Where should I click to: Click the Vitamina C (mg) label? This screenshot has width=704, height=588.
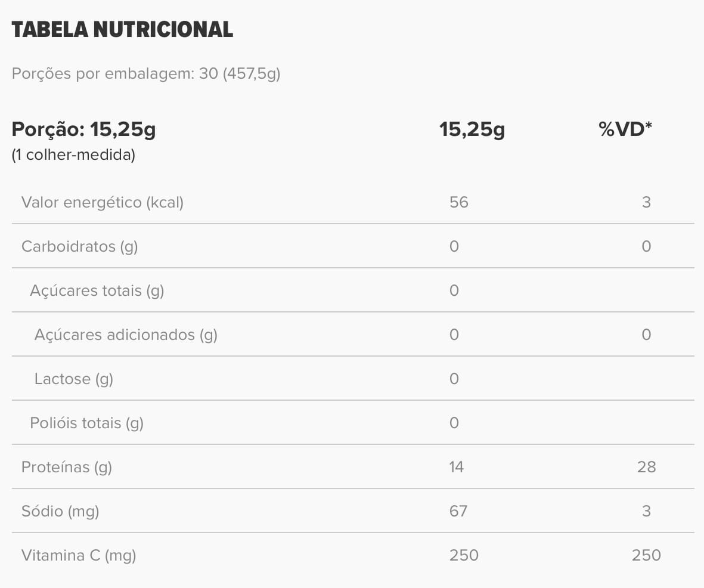[x=79, y=555]
